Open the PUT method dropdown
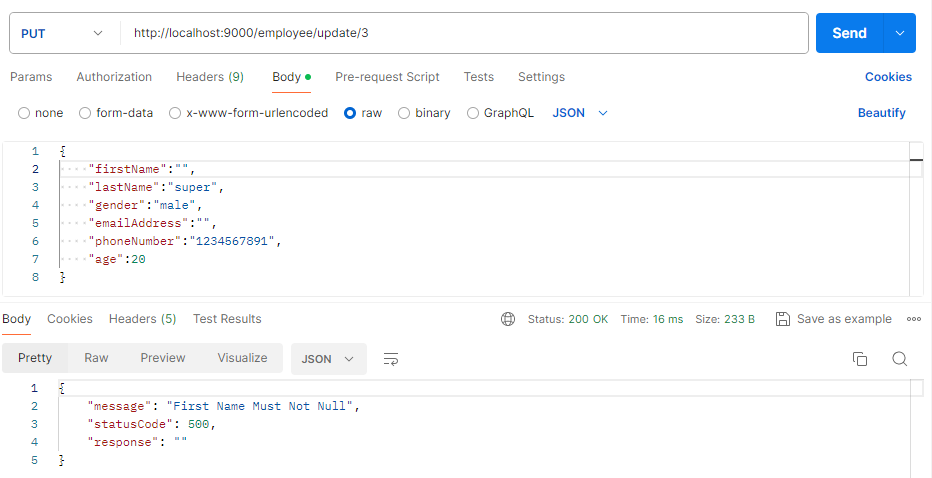932x478 pixels. (x=62, y=33)
